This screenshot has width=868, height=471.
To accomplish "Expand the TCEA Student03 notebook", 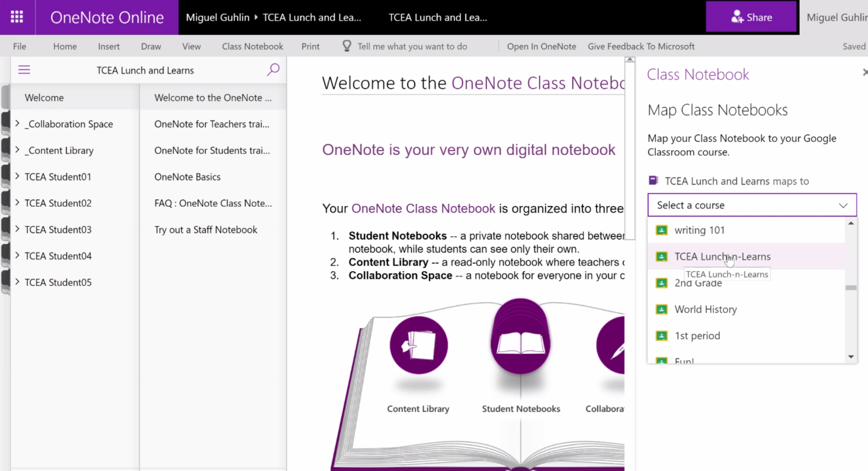I will (x=16, y=229).
